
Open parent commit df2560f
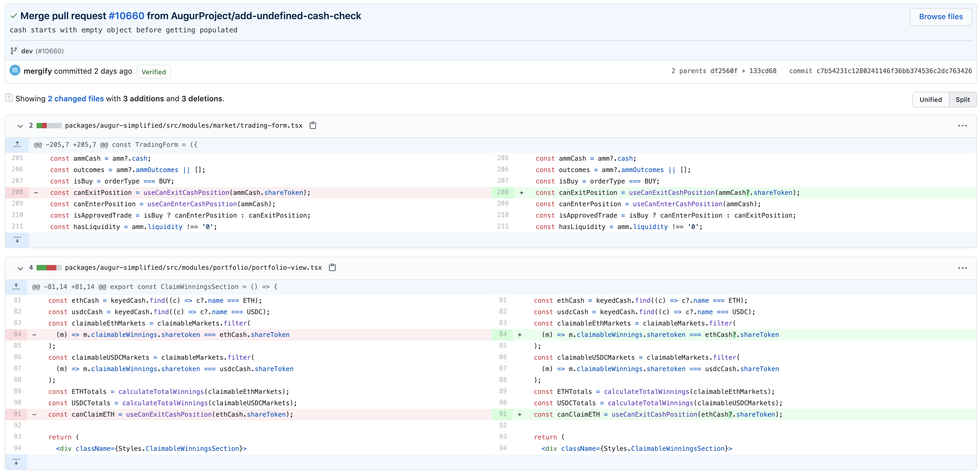(x=723, y=71)
